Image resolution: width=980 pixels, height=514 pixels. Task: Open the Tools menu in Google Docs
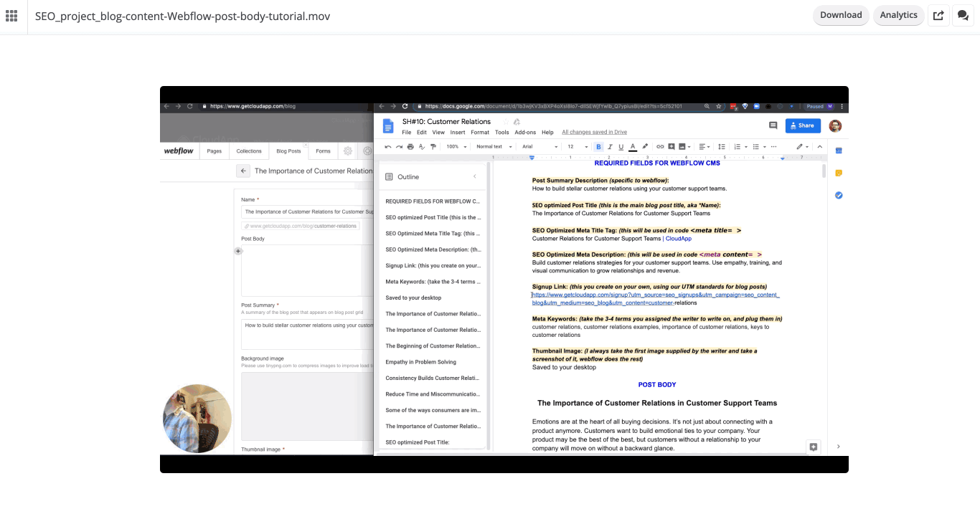tap(502, 133)
